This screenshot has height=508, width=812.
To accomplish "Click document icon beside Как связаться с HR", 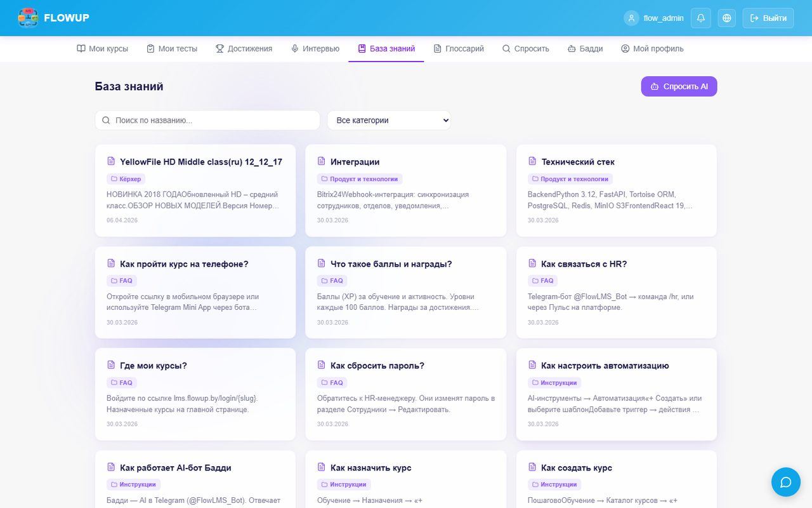I will [x=532, y=264].
